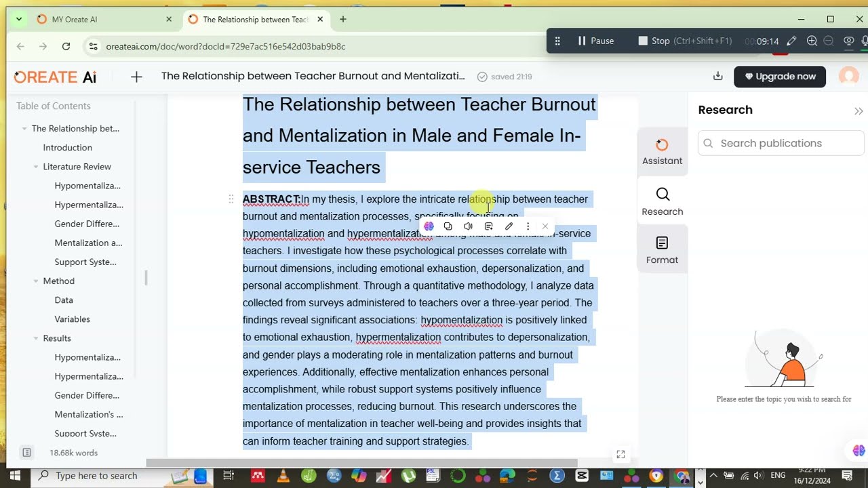Click the horizontal scrollbar below the document

point(361,464)
